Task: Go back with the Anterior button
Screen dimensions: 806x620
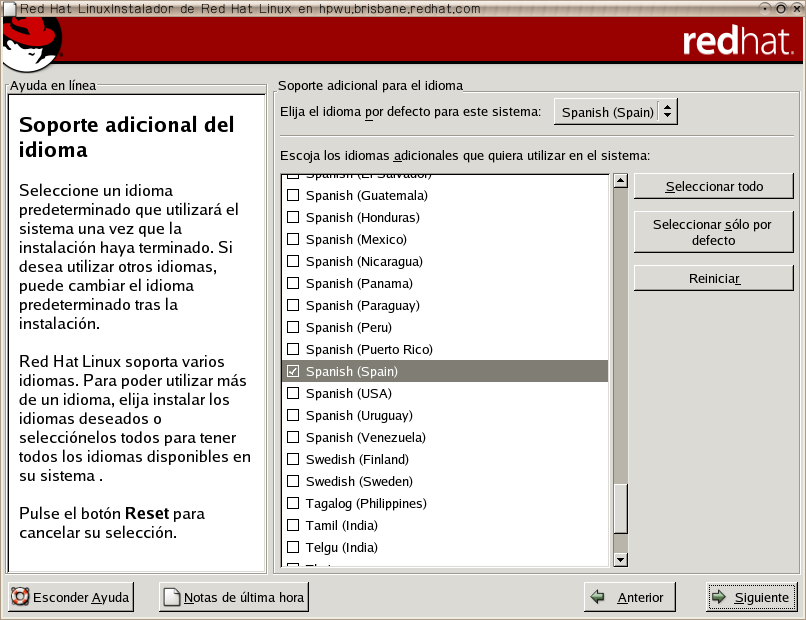Action: pos(630,597)
